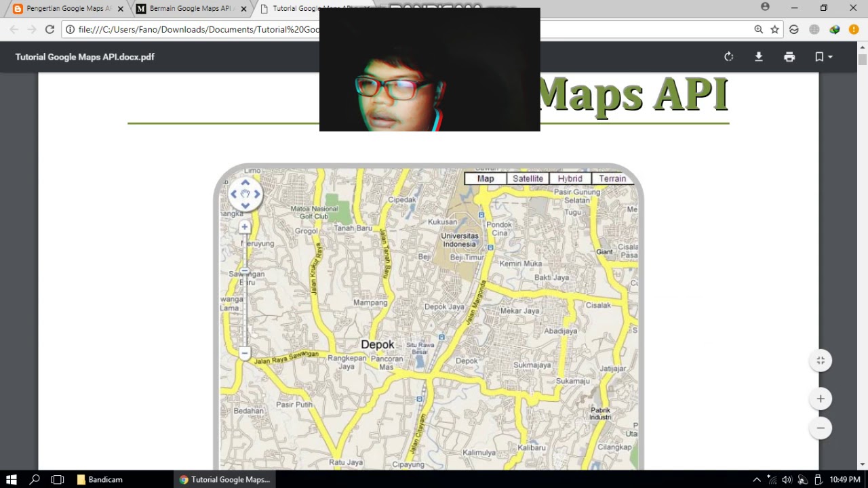Click the orange alert browser icon
Image resolution: width=868 pixels, height=488 pixels.
tap(854, 29)
